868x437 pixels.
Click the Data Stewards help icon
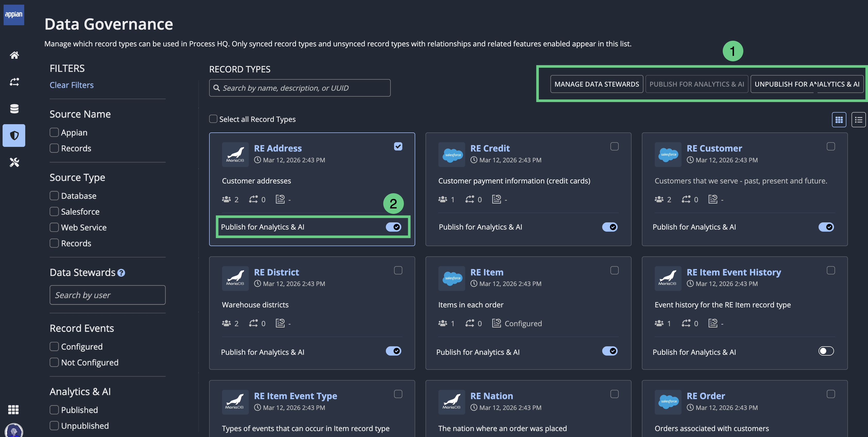[x=121, y=273]
